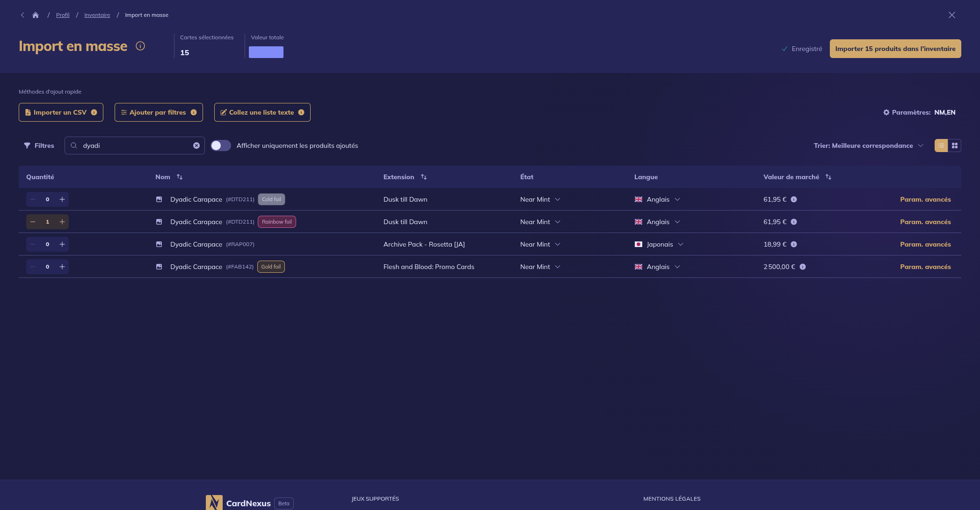Screen dimensions: 980x510
Task: Switch to grid view layout
Action: point(954,146)
